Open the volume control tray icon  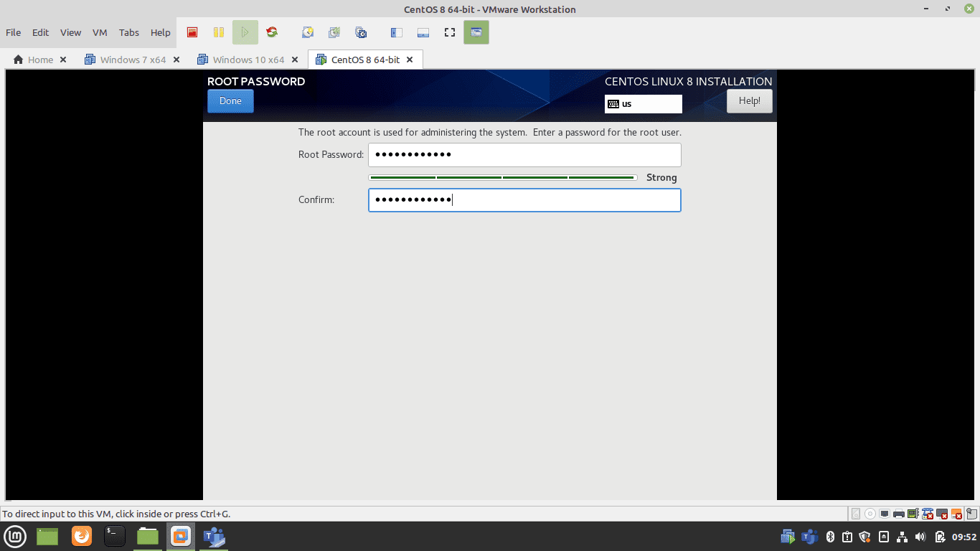tap(920, 537)
